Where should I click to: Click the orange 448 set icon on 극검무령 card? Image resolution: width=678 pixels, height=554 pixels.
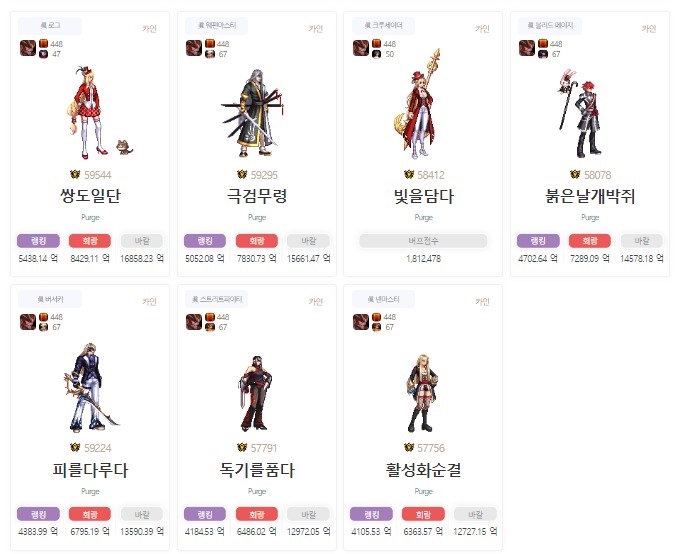tap(210, 43)
